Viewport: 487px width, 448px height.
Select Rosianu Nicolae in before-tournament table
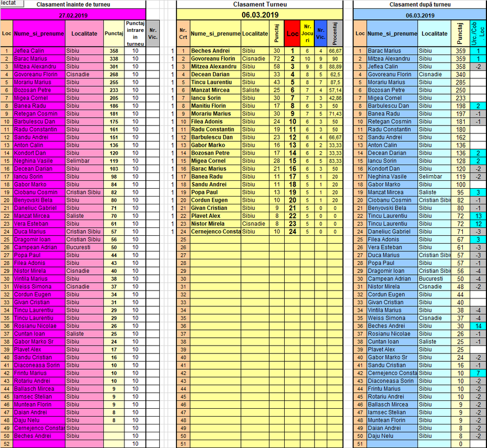point(39,326)
